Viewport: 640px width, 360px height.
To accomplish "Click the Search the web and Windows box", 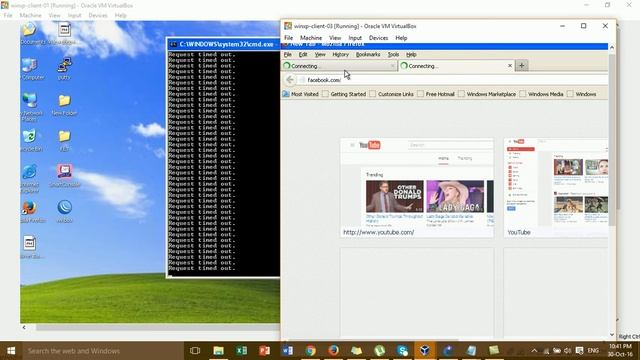I will [102, 351].
